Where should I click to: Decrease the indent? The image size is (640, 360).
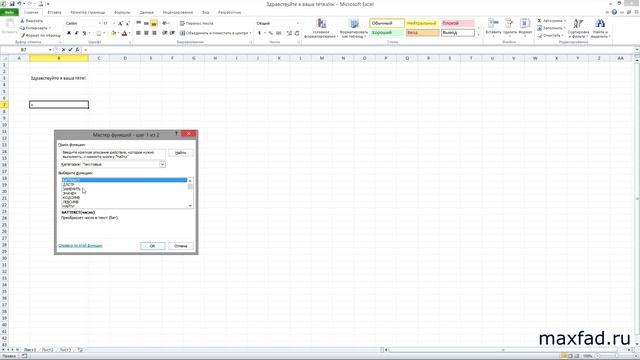tap(164, 33)
